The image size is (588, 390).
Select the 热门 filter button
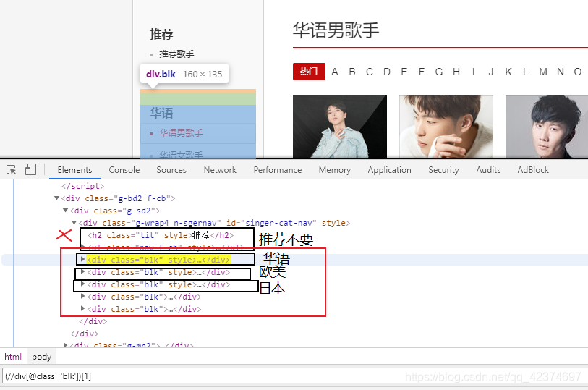[x=309, y=71]
